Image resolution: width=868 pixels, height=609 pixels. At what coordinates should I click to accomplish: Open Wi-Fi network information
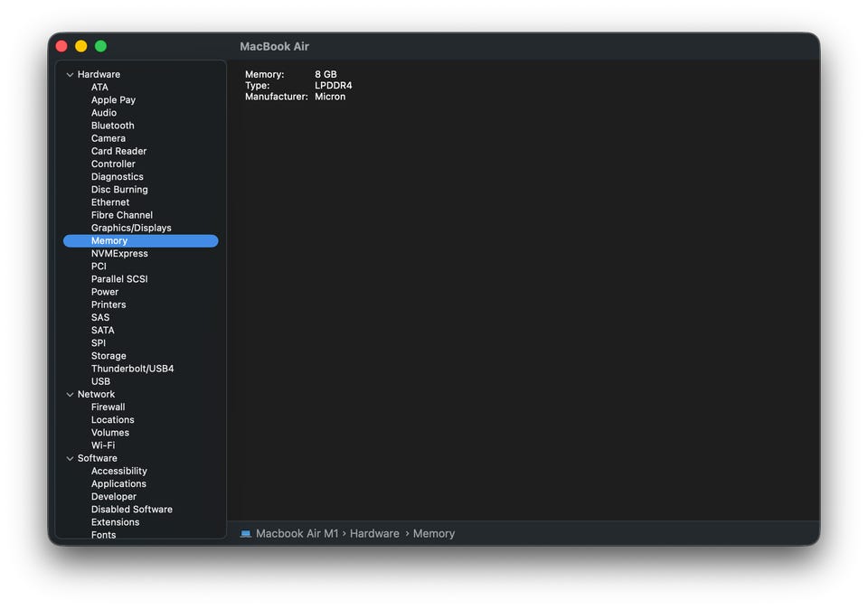pyautogui.click(x=103, y=445)
